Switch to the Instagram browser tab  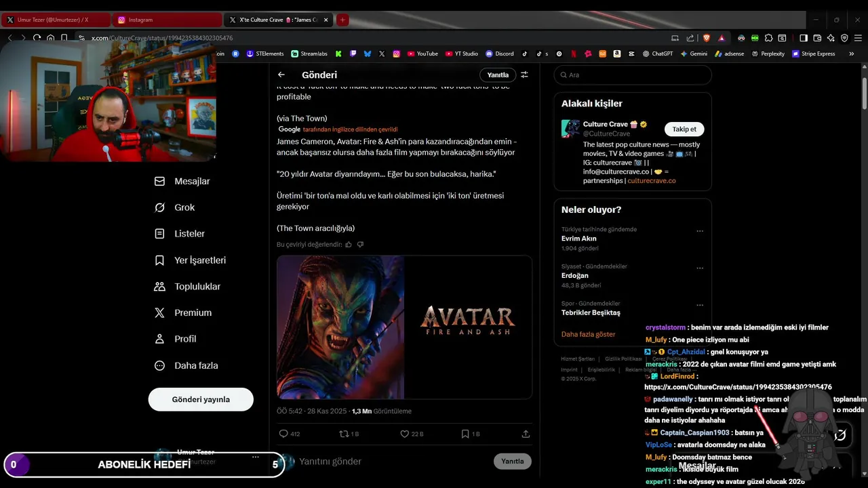coord(166,20)
